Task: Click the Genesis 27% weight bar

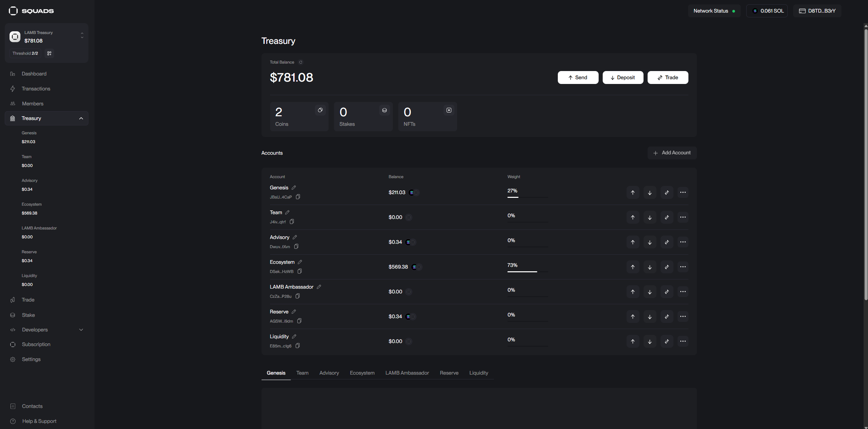Action: tap(528, 197)
